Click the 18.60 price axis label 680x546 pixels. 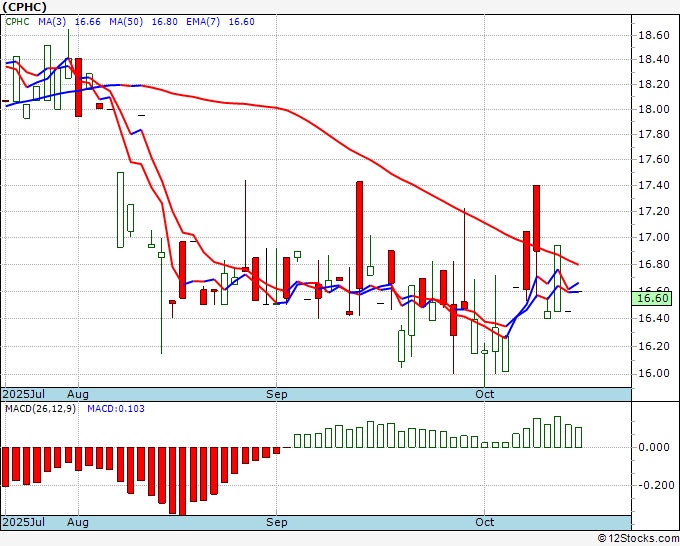coord(654,35)
